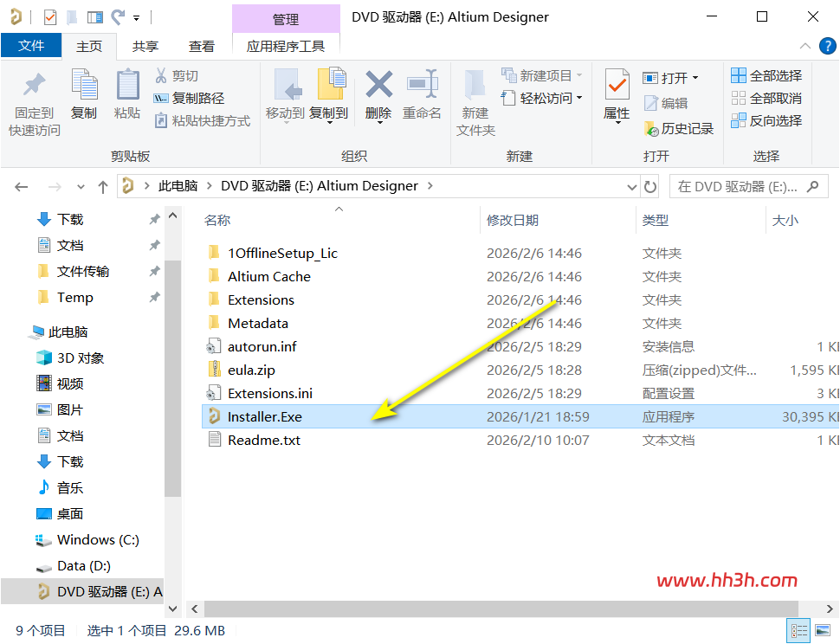Select Application Tools (应用程序工具) tab
The height and width of the screenshot is (644, 840).
pos(286,47)
